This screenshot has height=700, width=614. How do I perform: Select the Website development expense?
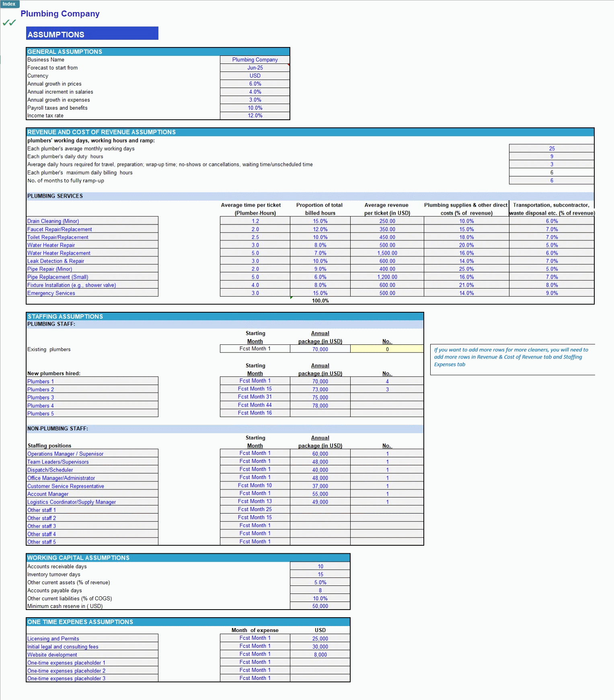coord(92,655)
